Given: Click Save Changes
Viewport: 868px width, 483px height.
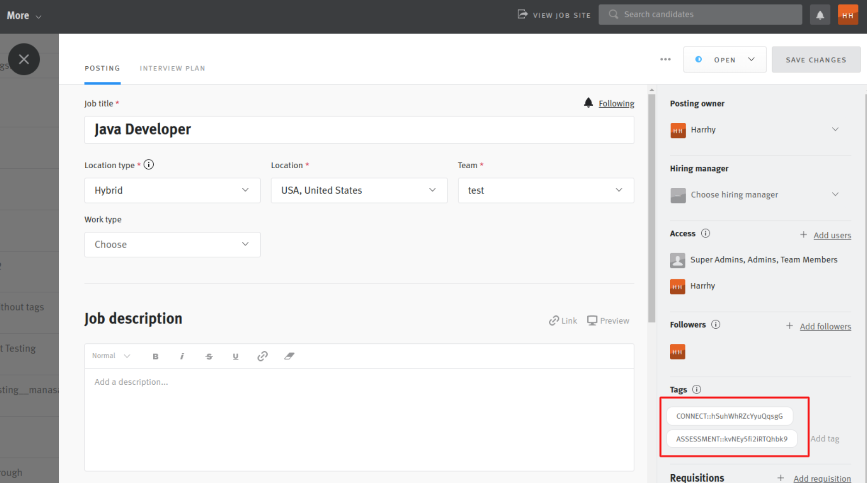Looking at the screenshot, I should pyautogui.click(x=816, y=59).
